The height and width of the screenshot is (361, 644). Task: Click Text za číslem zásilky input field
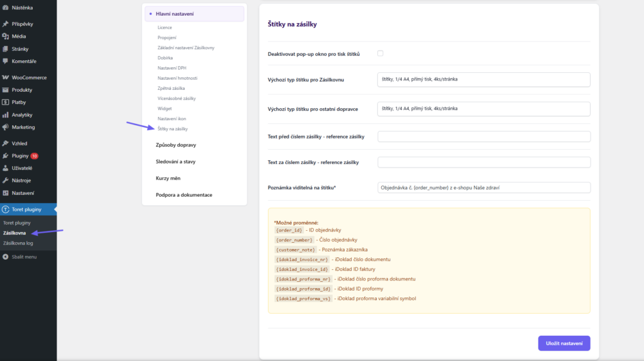484,162
